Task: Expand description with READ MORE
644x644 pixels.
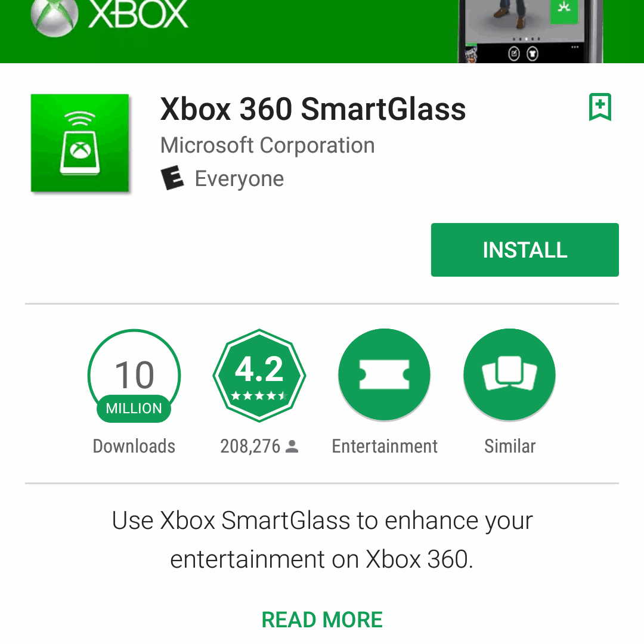Action: tap(322, 620)
